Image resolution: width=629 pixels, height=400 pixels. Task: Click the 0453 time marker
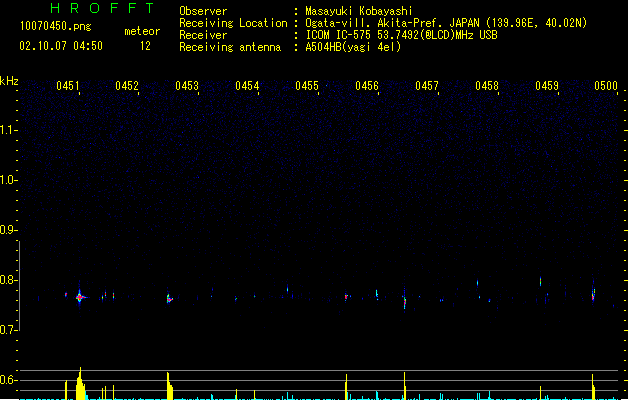187,86
